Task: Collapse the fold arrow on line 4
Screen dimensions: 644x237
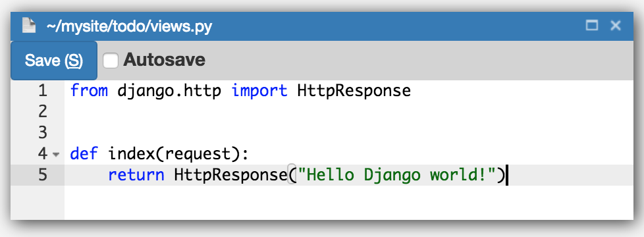Action: coord(56,155)
